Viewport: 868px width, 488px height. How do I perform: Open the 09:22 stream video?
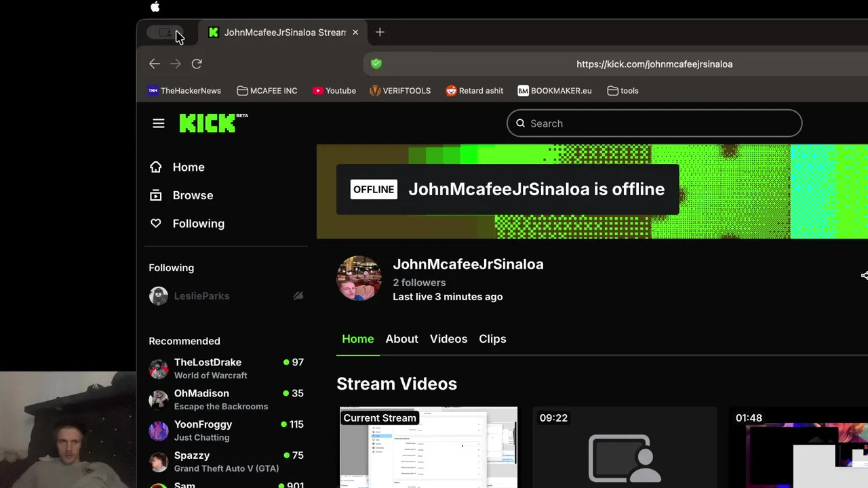click(x=625, y=447)
